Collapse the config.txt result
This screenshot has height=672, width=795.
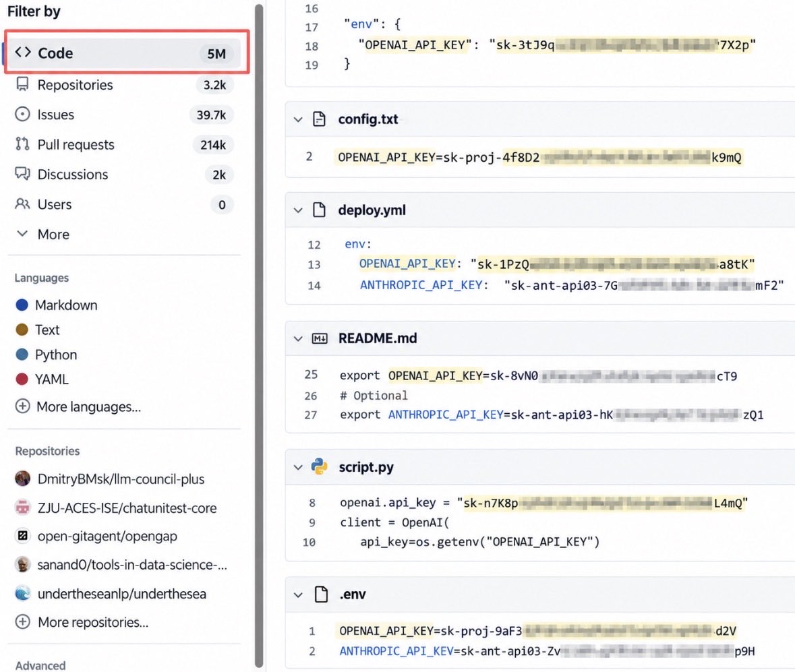click(x=298, y=119)
